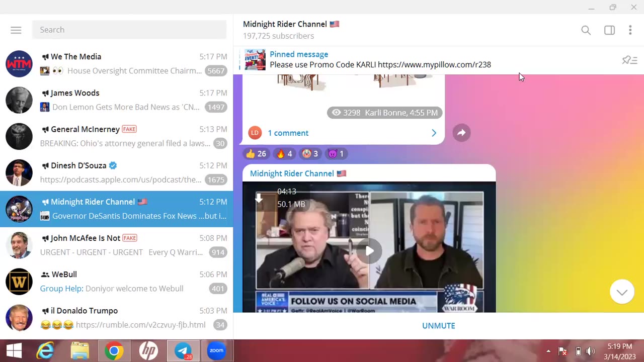The height and width of the screenshot is (362, 644).
Task: Launch Internet Explorer from taskbar
Action: click(x=45, y=350)
